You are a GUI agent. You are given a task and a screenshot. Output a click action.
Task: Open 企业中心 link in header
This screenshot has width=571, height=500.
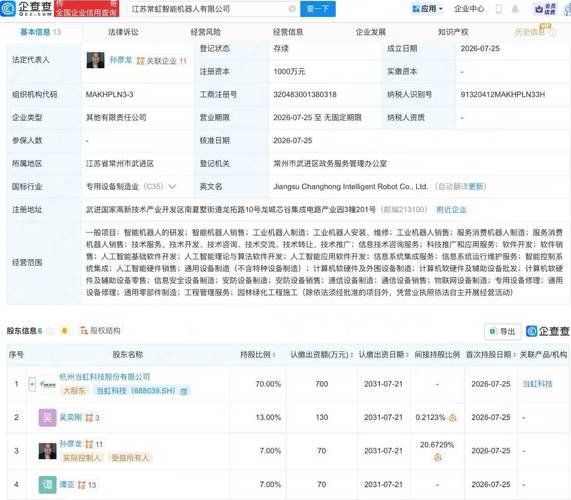click(x=469, y=9)
